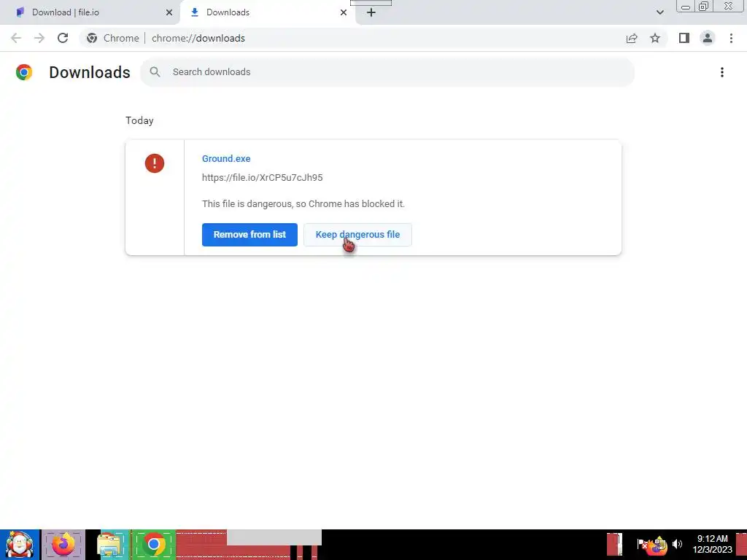
Task: Click Keep dangerous file button
Action: tap(357, 235)
